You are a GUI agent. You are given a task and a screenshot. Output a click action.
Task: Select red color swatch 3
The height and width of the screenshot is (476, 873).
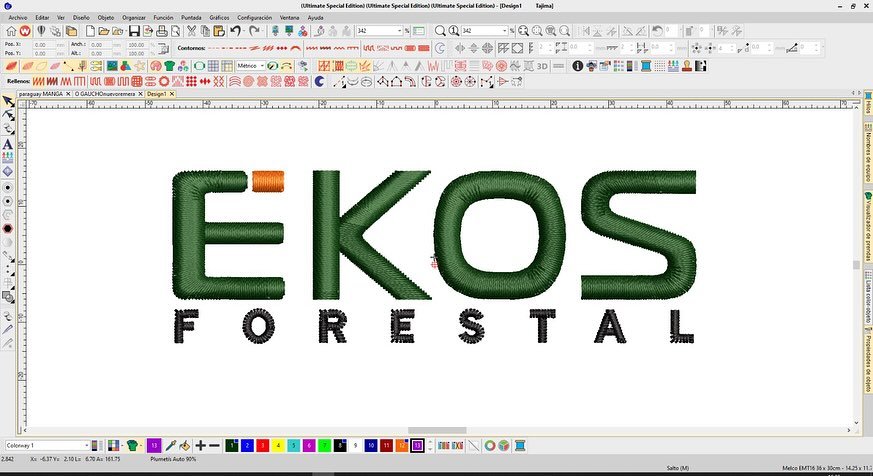(x=263, y=445)
